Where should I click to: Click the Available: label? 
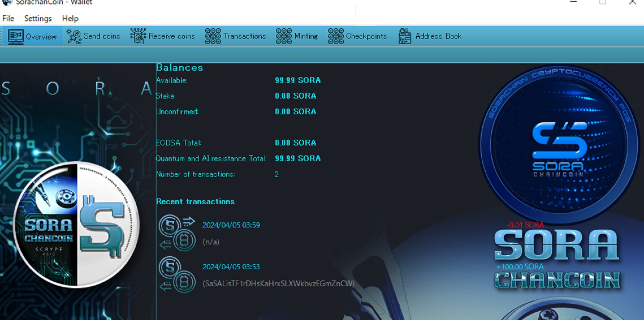172,80
